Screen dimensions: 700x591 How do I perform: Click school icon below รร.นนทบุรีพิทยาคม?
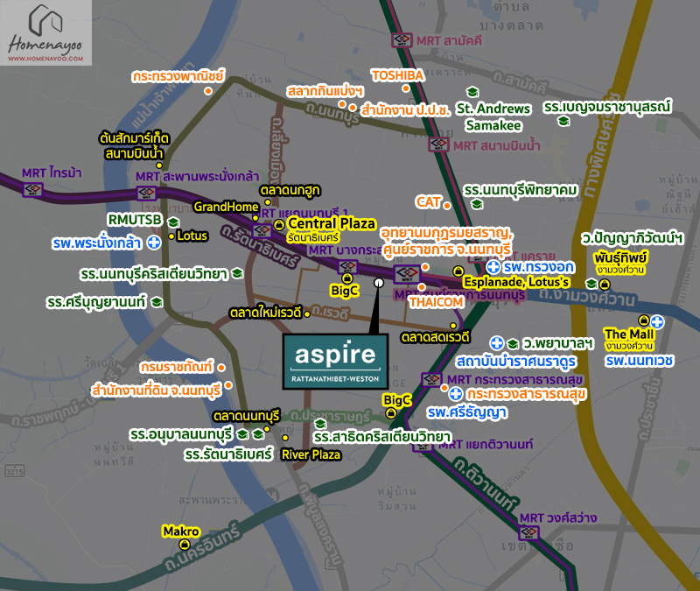click(x=477, y=204)
